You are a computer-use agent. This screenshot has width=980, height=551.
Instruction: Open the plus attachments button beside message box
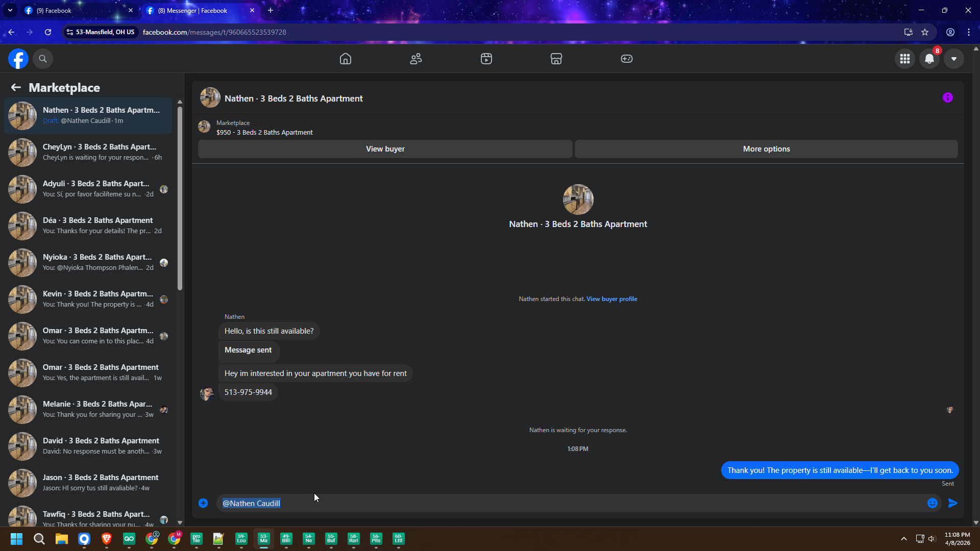point(203,503)
